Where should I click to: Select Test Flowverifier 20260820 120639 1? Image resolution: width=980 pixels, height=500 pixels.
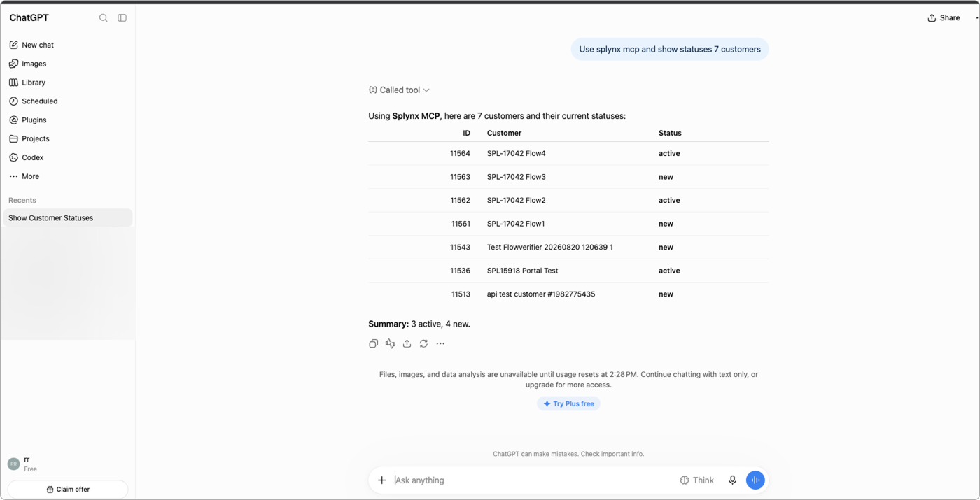(549, 248)
